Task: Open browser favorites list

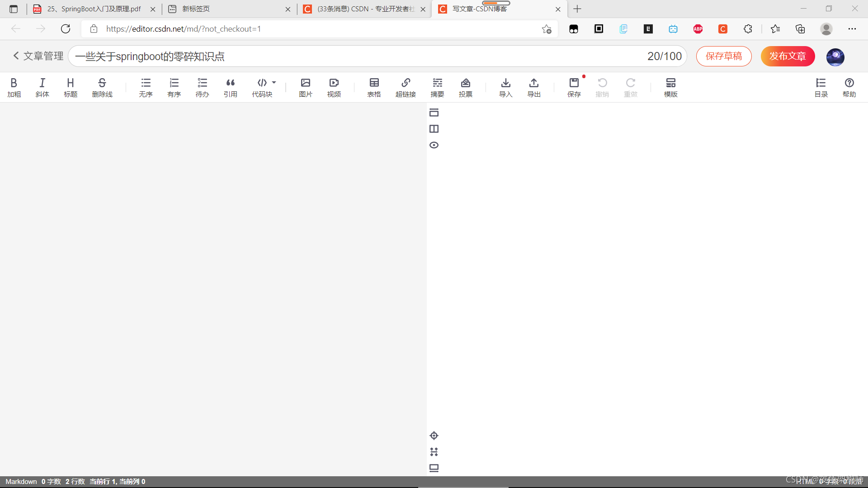Action: 775,29
